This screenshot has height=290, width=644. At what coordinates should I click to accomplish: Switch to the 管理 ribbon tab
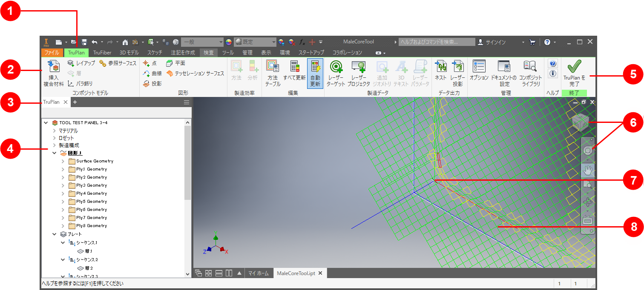pos(247,53)
